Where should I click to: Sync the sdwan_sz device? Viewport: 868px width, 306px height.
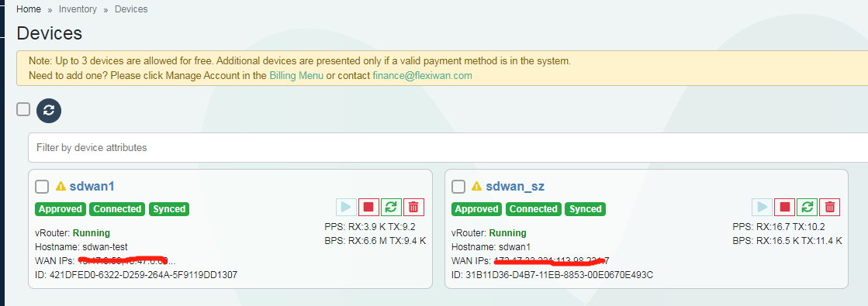click(807, 207)
